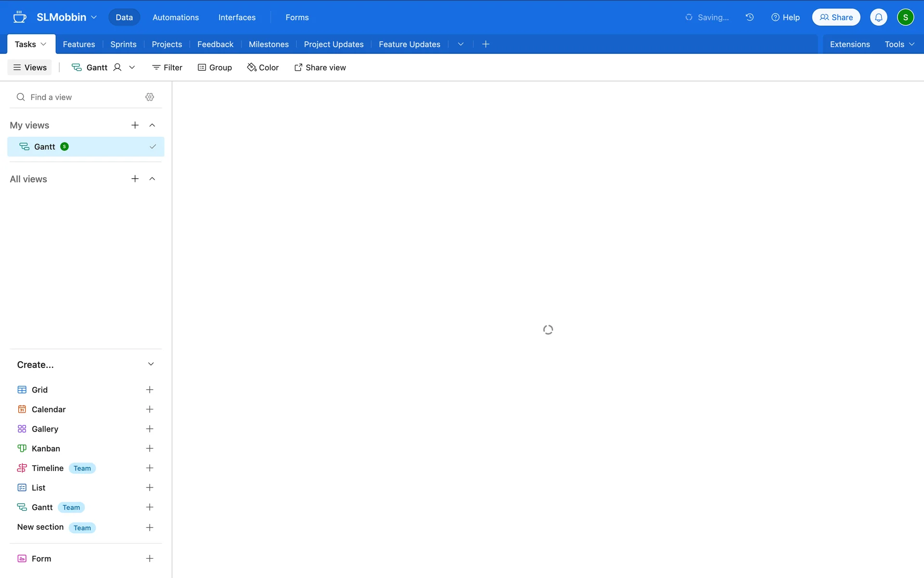Click the S user avatar
The image size is (924, 578).
[x=905, y=17]
